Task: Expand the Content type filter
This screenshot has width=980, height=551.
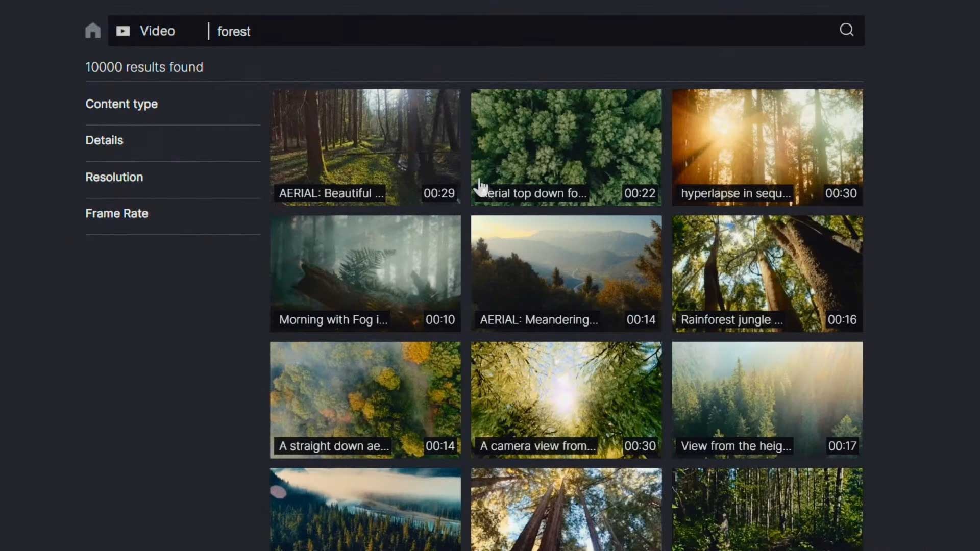Action: pyautogui.click(x=121, y=104)
